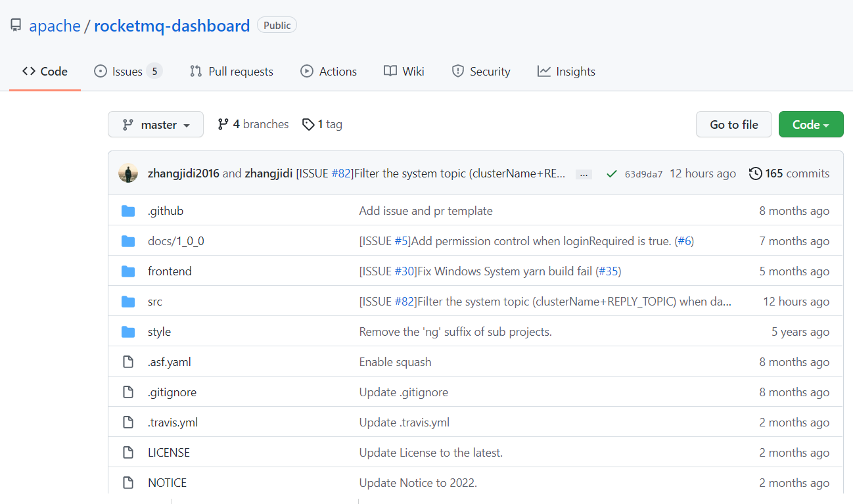Click the folder icon beside frontend
This screenshot has width=853, height=504.
click(x=128, y=271)
